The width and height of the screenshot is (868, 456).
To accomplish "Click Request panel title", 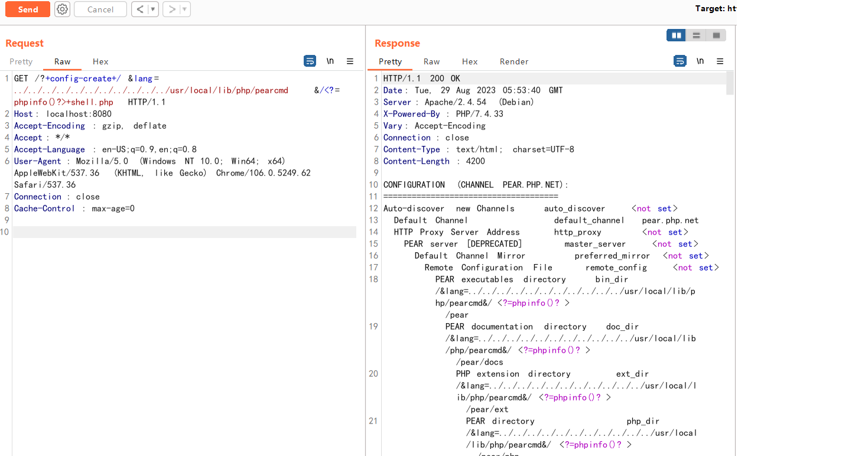I will pyautogui.click(x=25, y=43).
